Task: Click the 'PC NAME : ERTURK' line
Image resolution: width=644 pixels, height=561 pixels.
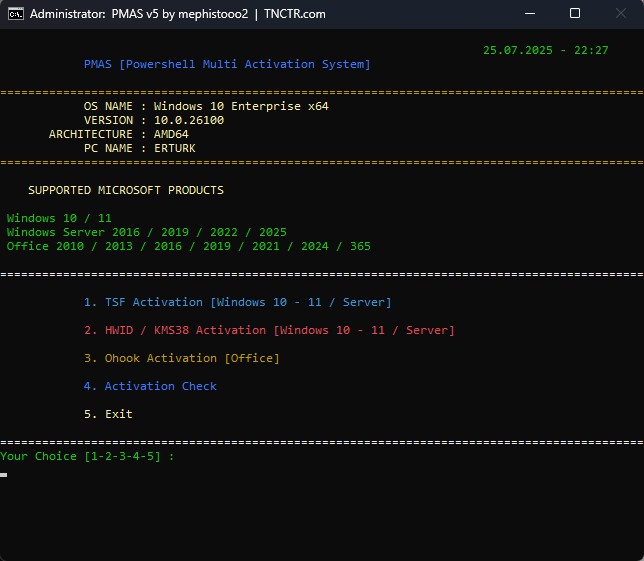Action: (x=140, y=148)
